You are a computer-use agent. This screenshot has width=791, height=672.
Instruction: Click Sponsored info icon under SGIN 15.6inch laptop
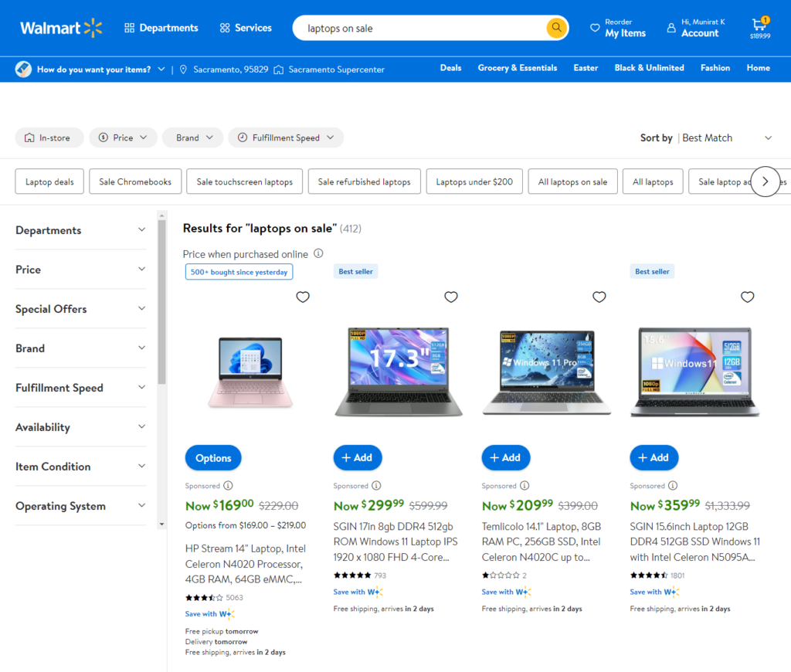[x=673, y=485]
